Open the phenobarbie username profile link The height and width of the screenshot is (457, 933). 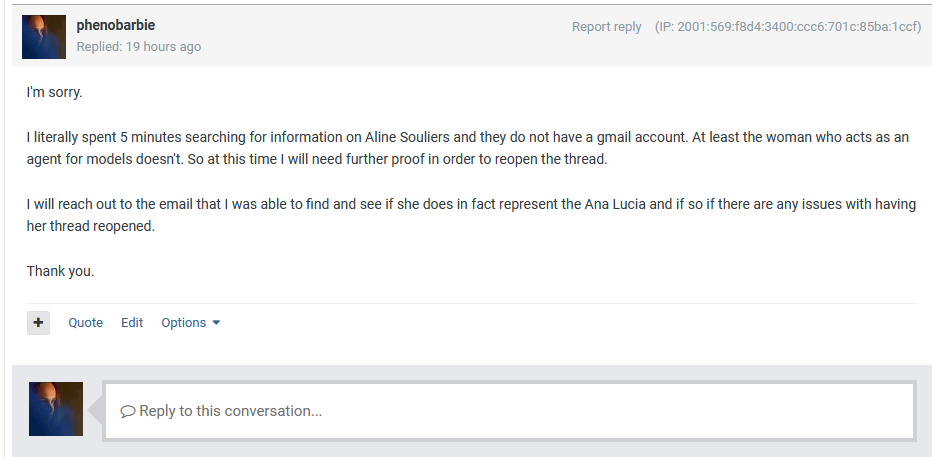[x=115, y=25]
